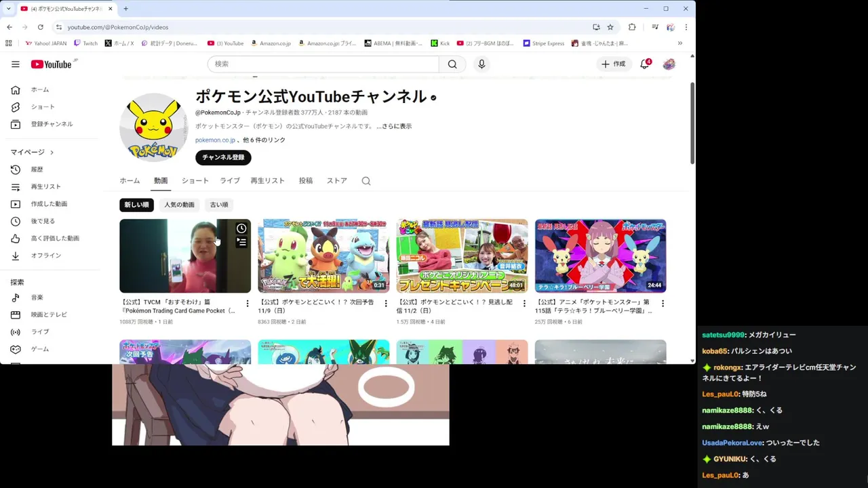Open the notifications bell
Viewport: 868px width, 488px height.
(645, 64)
